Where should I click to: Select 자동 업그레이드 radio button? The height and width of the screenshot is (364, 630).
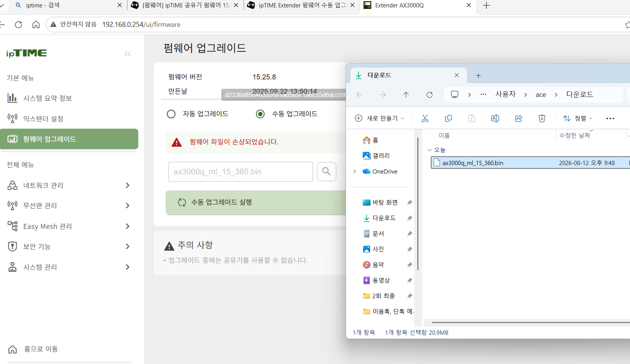pyautogui.click(x=171, y=114)
